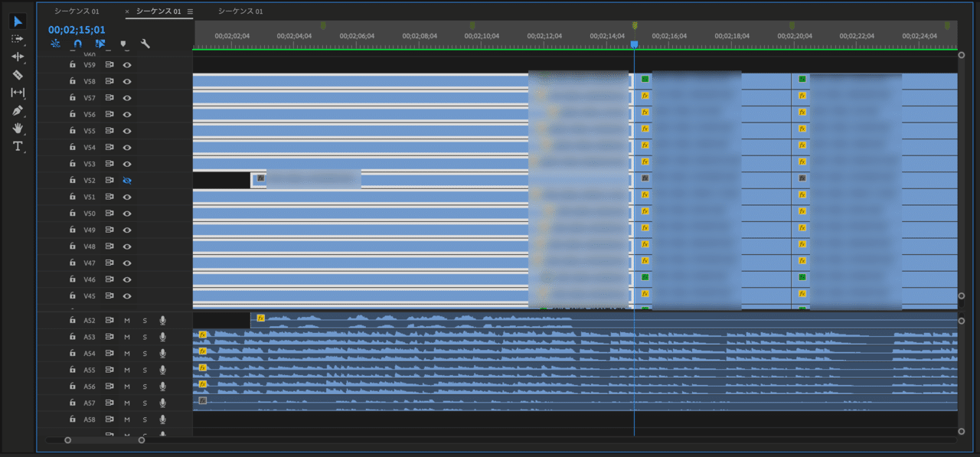
Task: Select track header label V58
Action: click(90, 81)
